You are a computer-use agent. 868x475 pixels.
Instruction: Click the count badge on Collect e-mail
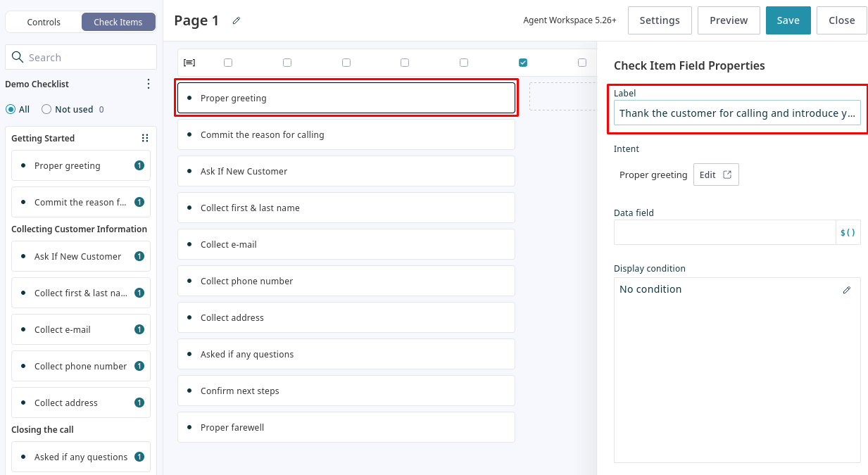coord(139,329)
